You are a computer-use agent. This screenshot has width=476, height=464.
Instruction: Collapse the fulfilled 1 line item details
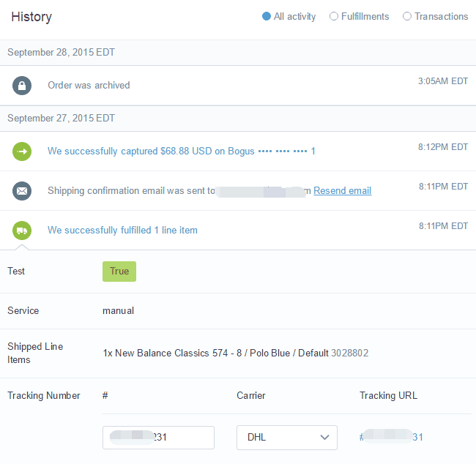122,231
